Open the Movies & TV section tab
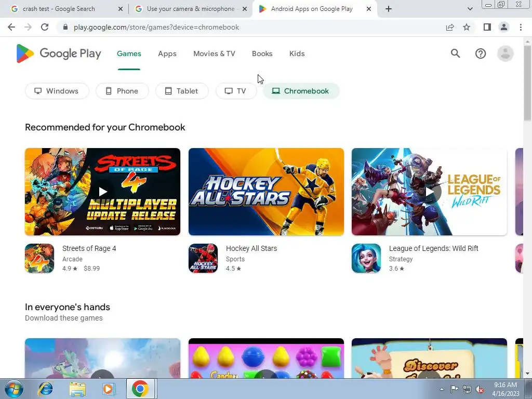532x399 pixels. pyautogui.click(x=214, y=54)
